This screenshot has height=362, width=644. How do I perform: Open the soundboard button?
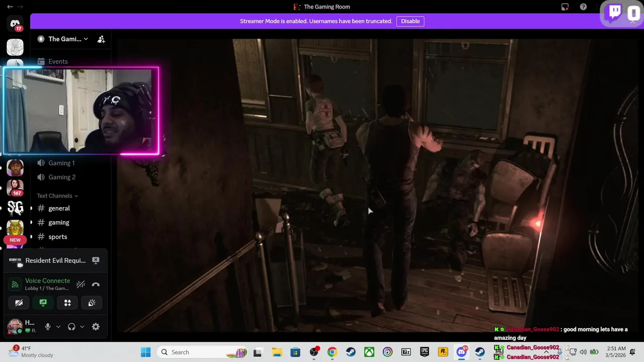(x=92, y=303)
